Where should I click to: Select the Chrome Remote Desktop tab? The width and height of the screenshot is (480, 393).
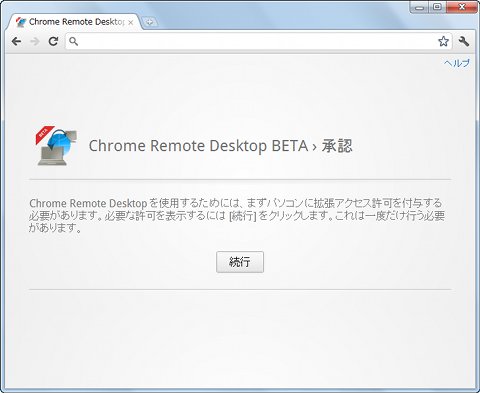(x=74, y=22)
